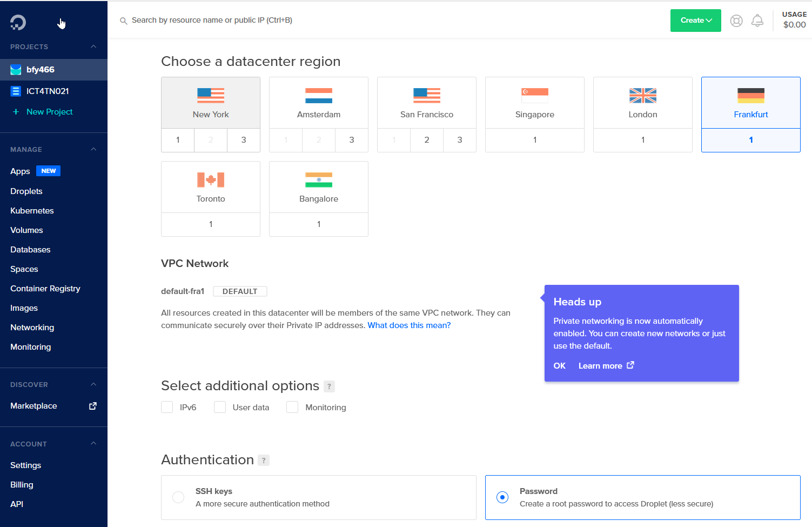
Task: Choose the Bangalore datacenter region
Action: point(319,188)
